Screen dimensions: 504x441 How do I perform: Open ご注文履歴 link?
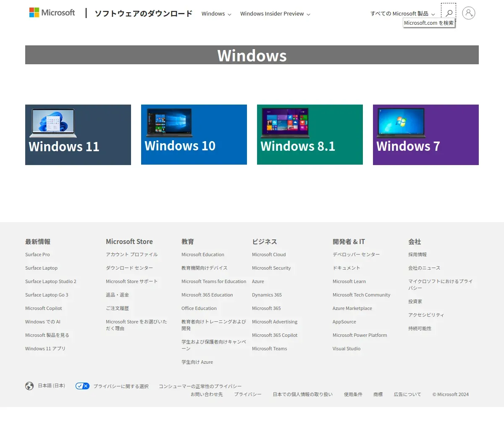pyautogui.click(x=117, y=308)
